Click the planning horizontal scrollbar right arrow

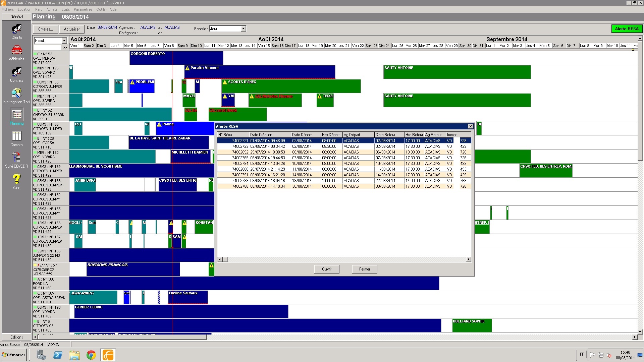(x=635, y=337)
